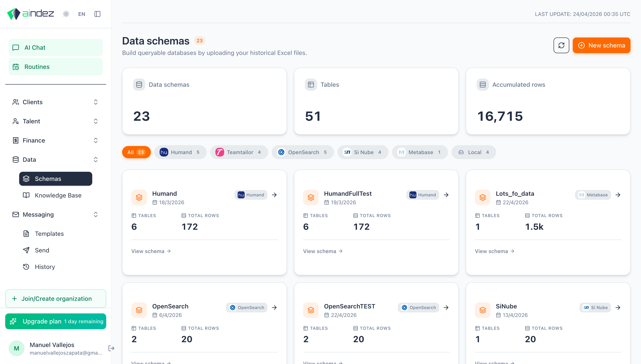Open Humand schema via arrow icon
The width and height of the screenshot is (641, 364).
tap(274, 195)
